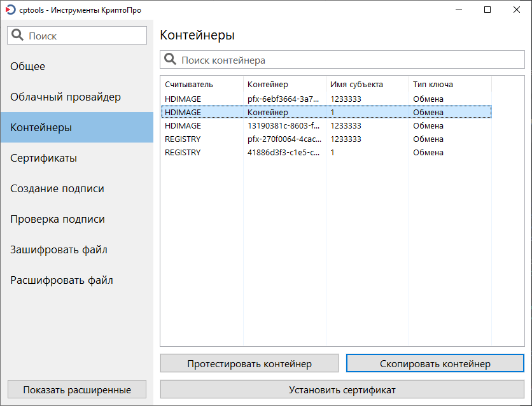Image resolution: width=532 pixels, height=406 pixels.
Task: Click the cptools app icon in title bar
Action: coord(10,10)
